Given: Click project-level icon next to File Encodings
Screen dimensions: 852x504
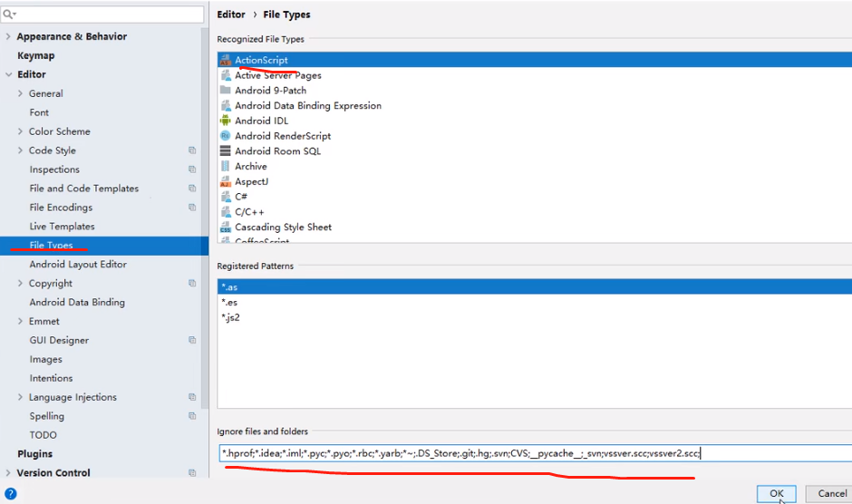Looking at the screenshot, I should click(192, 208).
